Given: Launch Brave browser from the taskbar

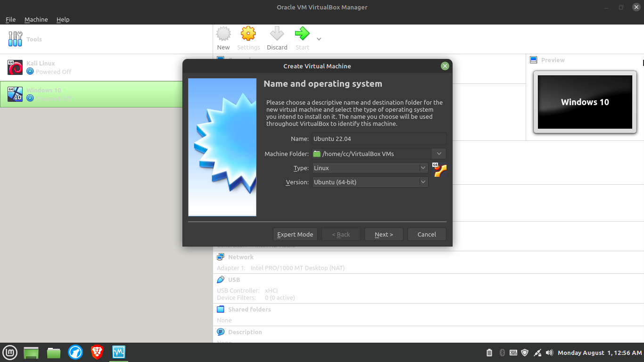Looking at the screenshot, I should pos(97,352).
